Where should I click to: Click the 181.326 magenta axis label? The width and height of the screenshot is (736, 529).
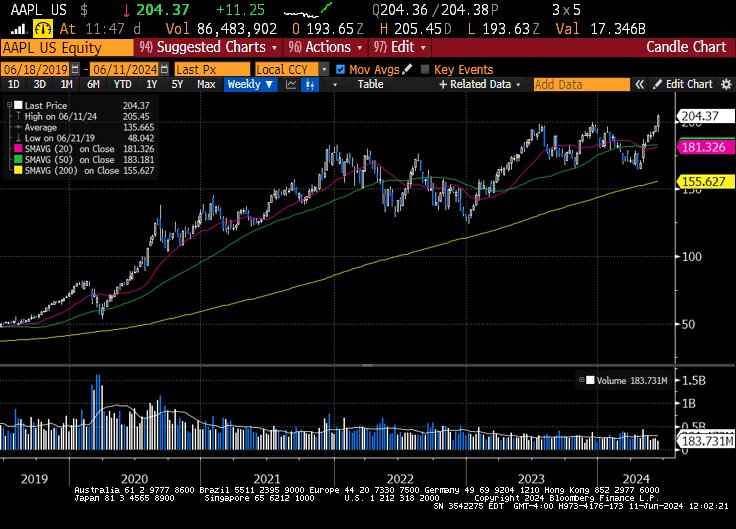[x=704, y=147]
